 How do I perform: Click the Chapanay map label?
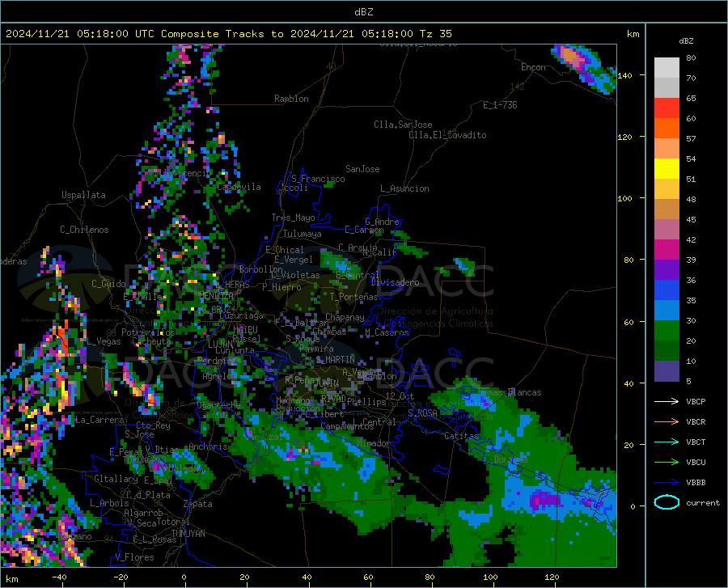tap(345, 317)
